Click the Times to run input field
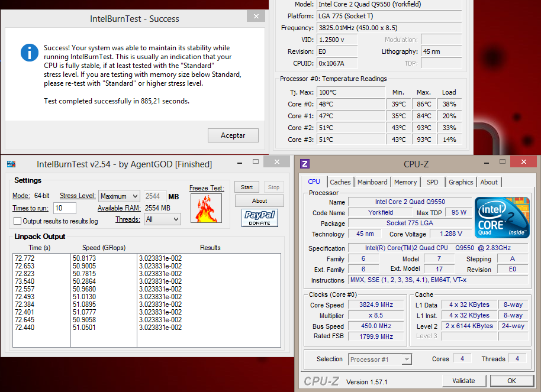This screenshot has height=392, width=541. 65,208
